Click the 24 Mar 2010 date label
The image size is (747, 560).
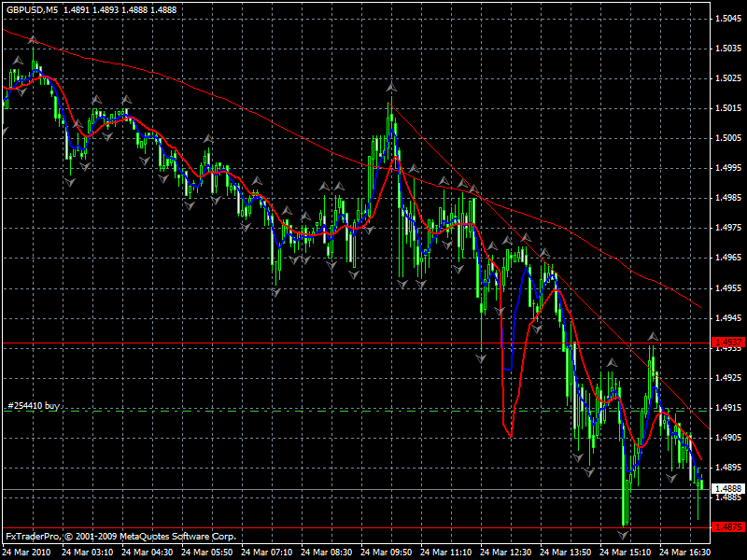(26, 552)
